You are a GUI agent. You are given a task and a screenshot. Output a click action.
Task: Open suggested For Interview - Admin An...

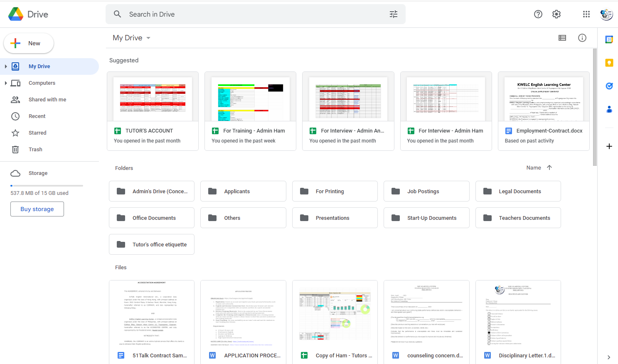click(348, 111)
